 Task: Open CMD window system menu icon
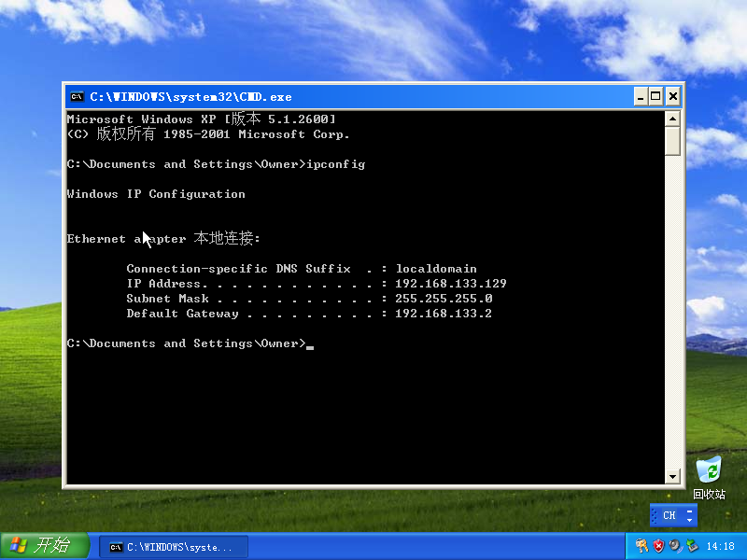coord(77,97)
